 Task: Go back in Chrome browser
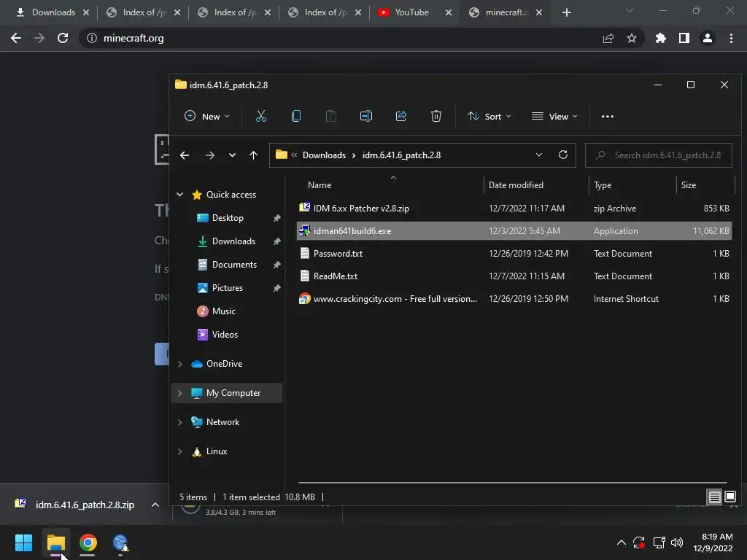(x=16, y=38)
